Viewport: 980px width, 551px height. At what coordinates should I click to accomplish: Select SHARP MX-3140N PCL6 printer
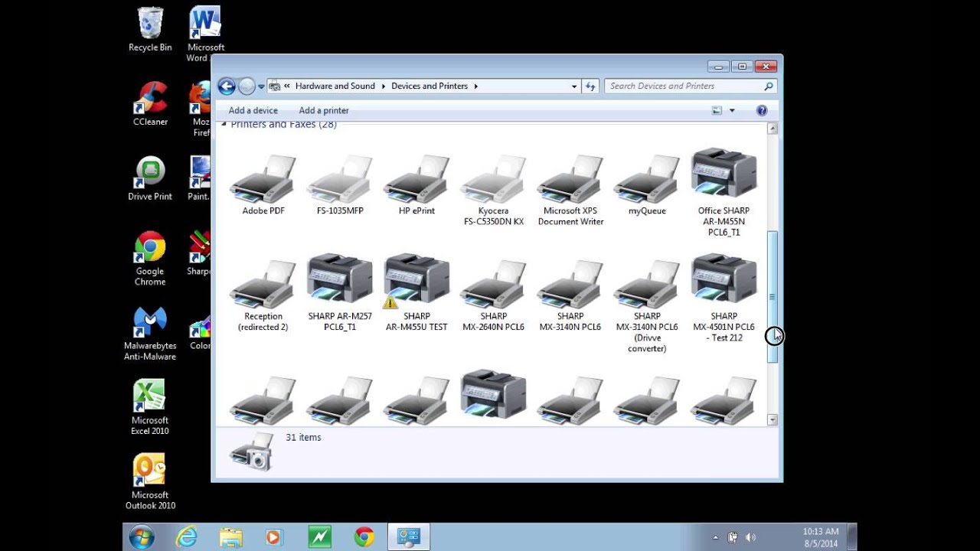coord(570,296)
